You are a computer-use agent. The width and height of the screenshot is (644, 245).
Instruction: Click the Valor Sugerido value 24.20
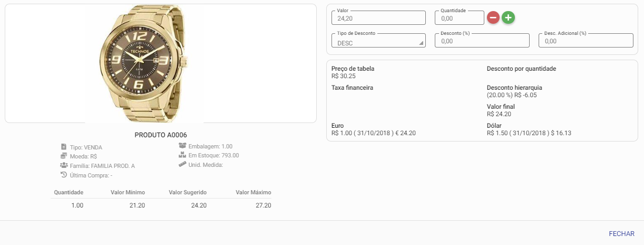199,205
